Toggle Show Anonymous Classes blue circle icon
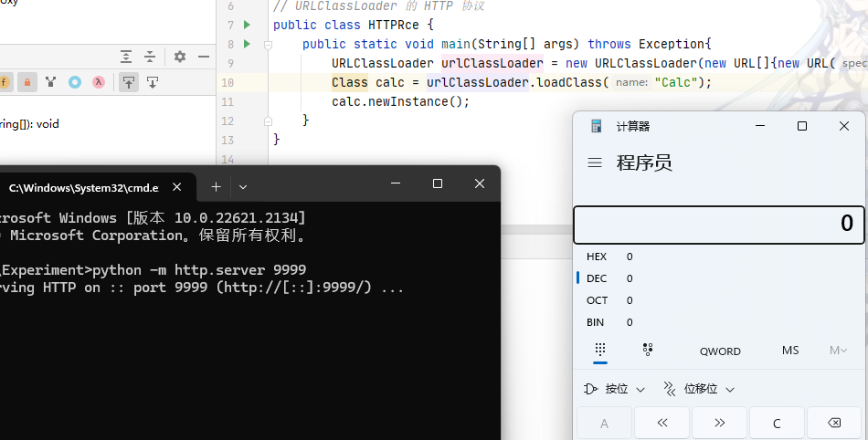Viewport: 868px width, 440px height. tap(75, 82)
